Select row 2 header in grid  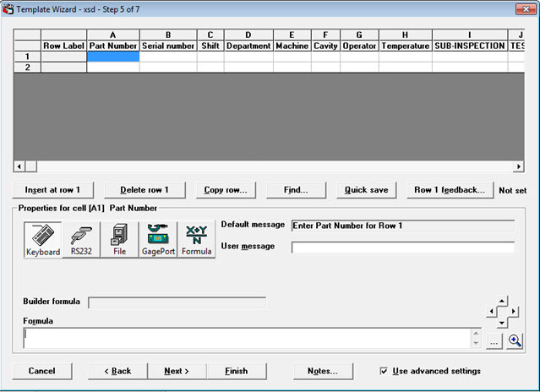pyautogui.click(x=27, y=67)
